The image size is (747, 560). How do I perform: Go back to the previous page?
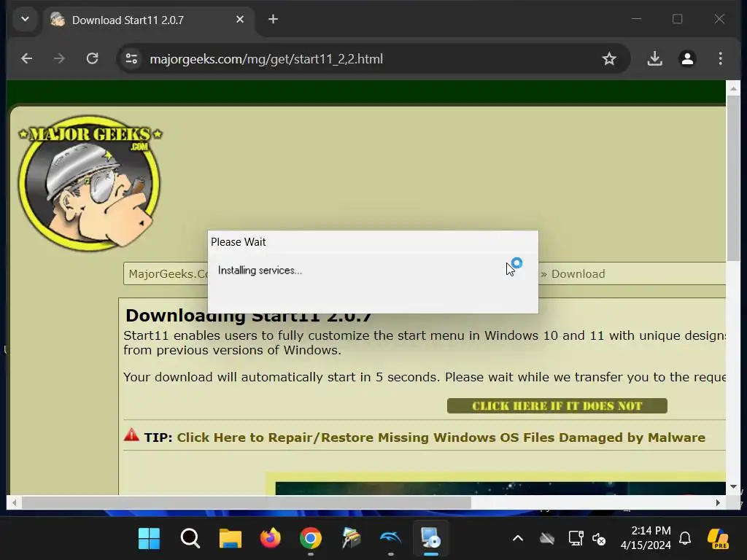pos(27,58)
